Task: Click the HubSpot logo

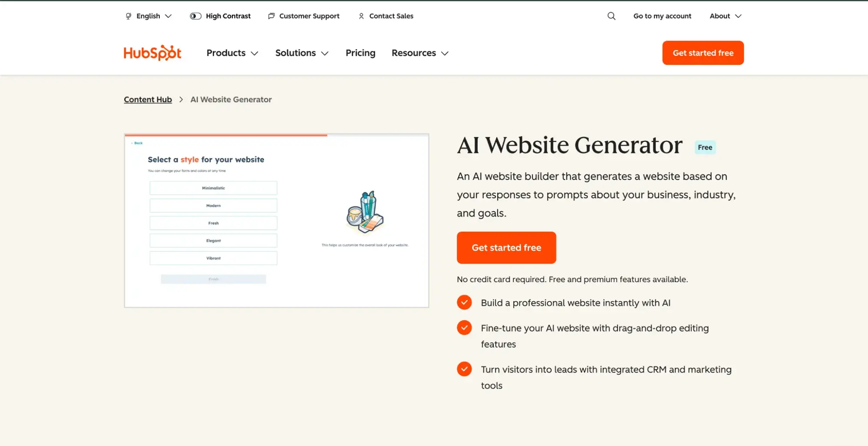Action: coord(152,53)
